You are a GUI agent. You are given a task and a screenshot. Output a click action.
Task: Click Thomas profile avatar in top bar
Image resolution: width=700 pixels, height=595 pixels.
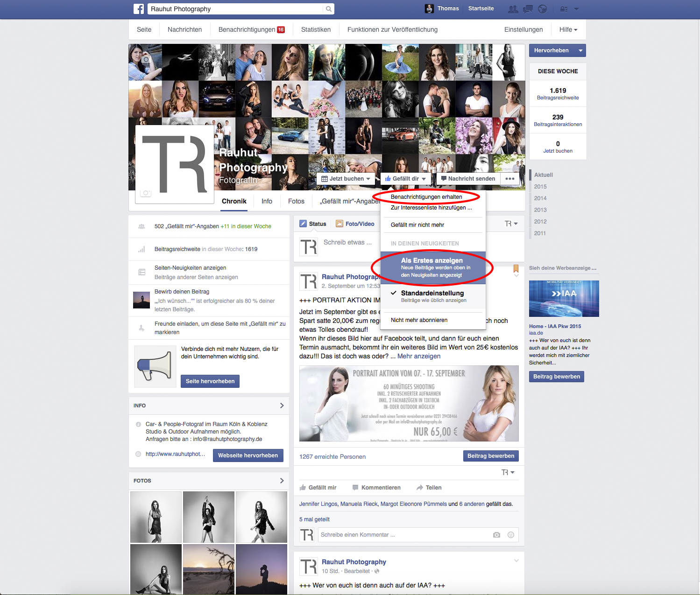tap(429, 8)
